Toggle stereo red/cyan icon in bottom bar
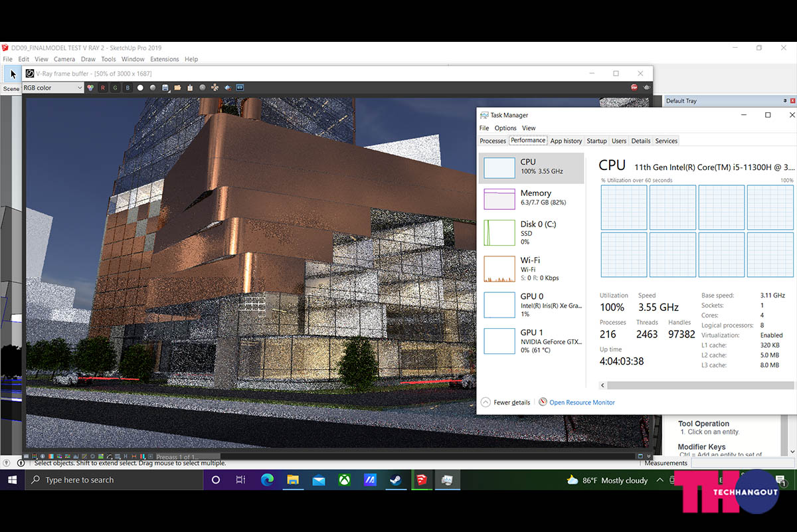 (x=142, y=456)
